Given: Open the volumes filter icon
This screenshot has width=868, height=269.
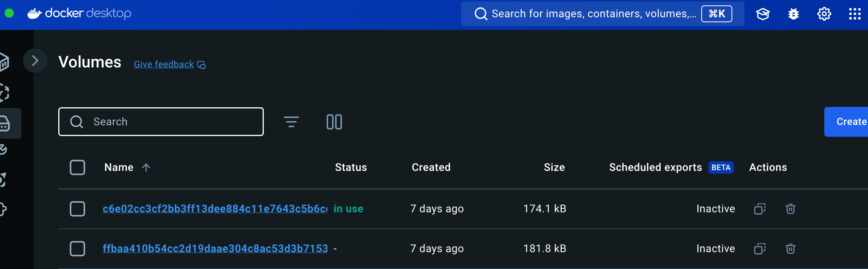Looking at the screenshot, I should click(x=291, y=122).
